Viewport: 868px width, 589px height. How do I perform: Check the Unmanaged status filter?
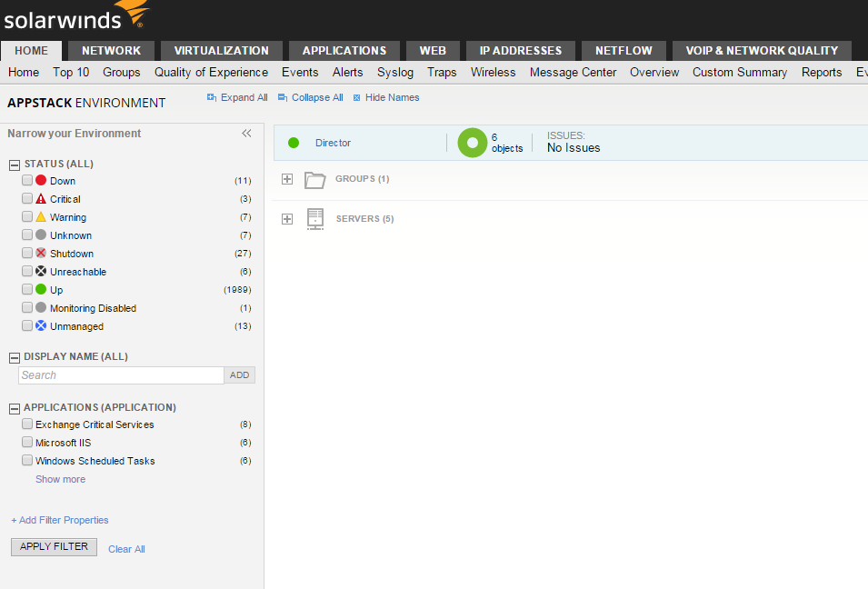[27, 325]
